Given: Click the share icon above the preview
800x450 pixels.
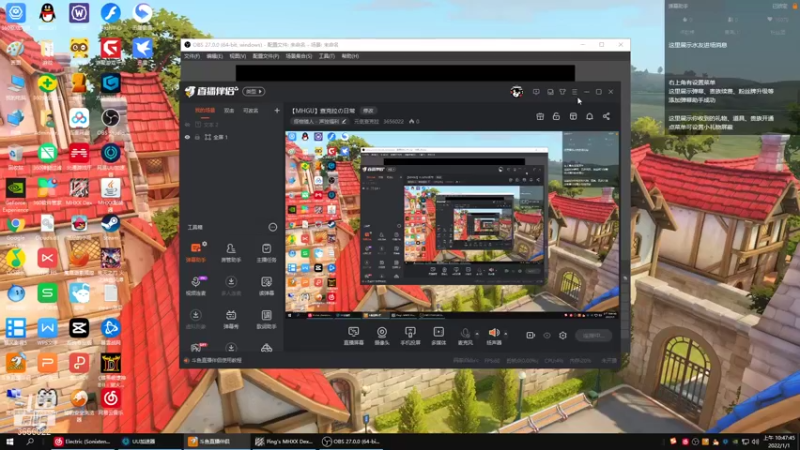Looking at the screenshot, I should [606, 116].
